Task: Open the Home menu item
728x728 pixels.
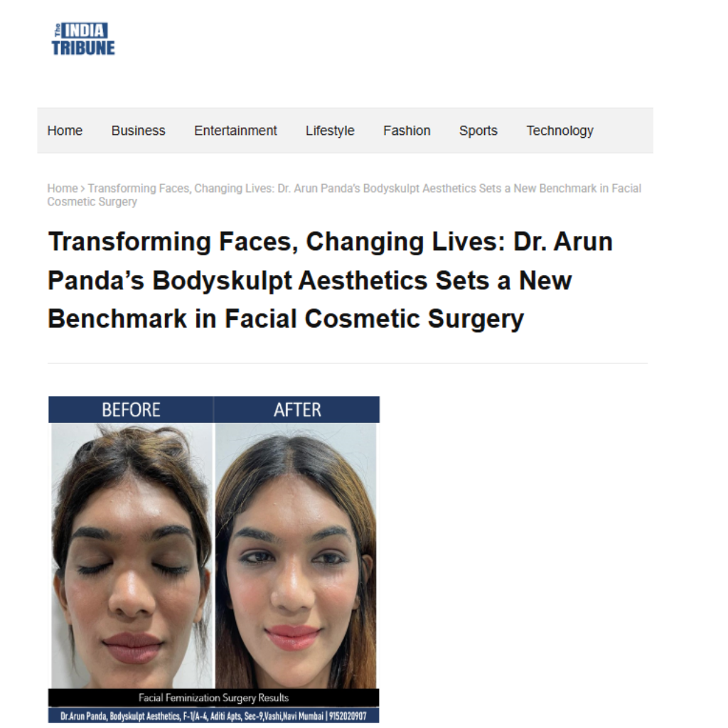Action: [x=65, y=131]
